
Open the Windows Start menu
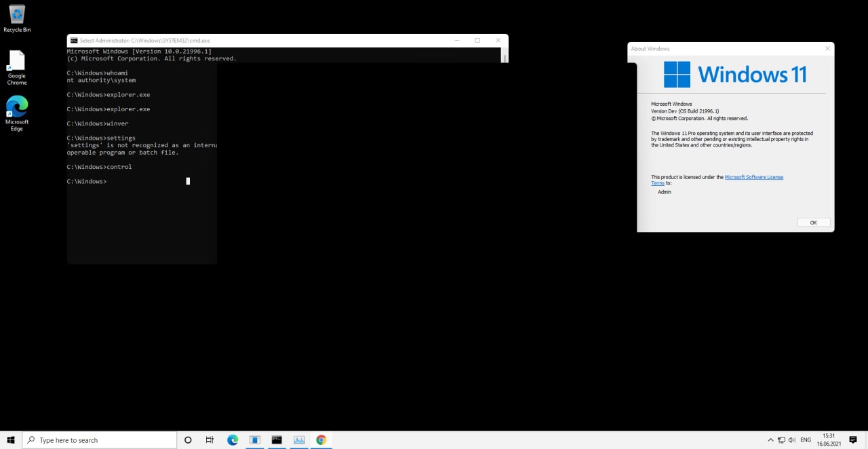click(11, 440)
